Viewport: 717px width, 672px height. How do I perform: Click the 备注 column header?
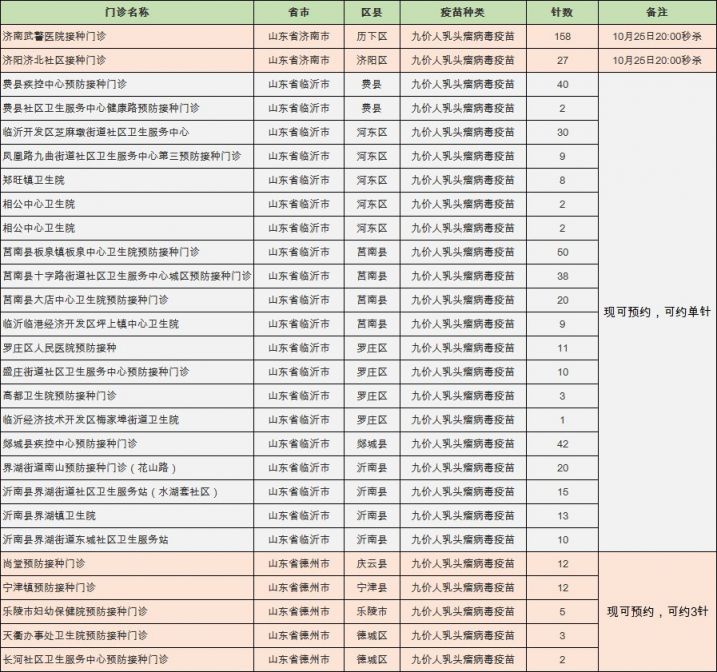657,12
